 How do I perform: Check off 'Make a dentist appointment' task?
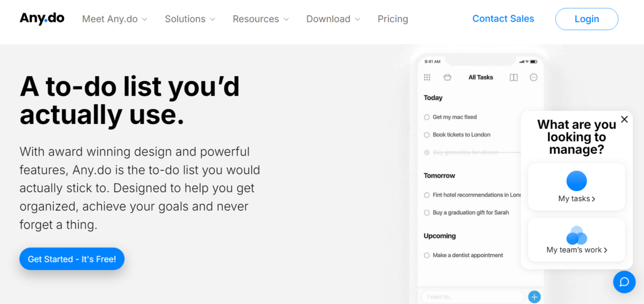[x=427, y=256]
